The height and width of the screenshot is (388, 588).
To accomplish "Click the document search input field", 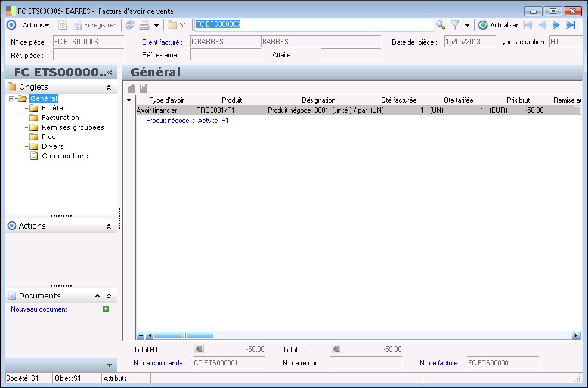I will (x=313, y=24).
